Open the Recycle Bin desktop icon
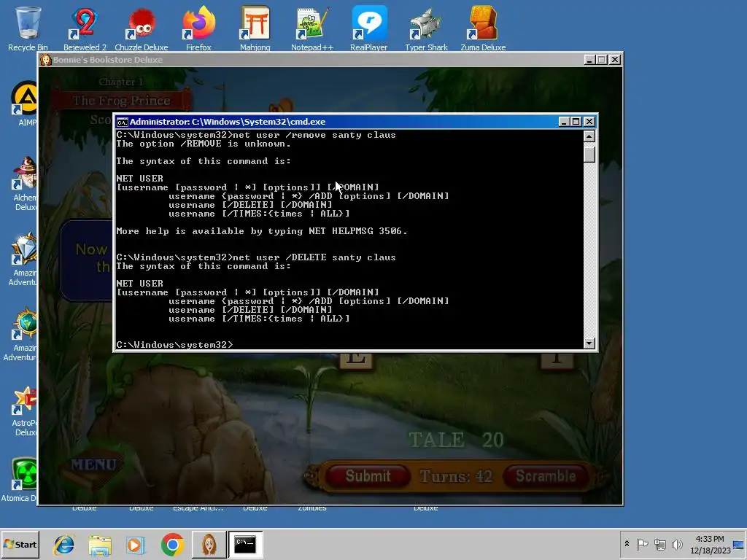This screenshot has width=747, height=560. pos(28,28)
